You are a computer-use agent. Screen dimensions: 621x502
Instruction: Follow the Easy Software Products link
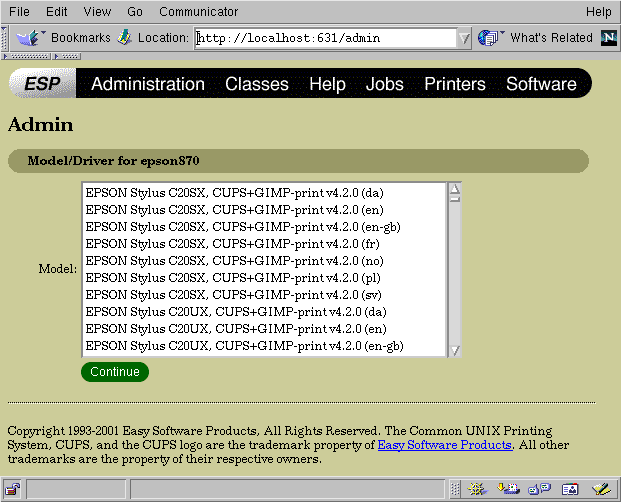(x=444, y=445)
